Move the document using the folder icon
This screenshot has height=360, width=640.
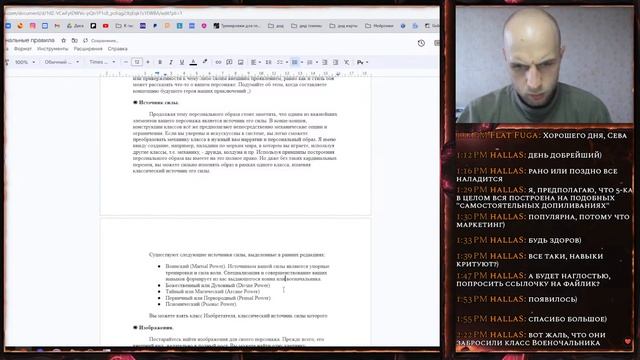coord(74,40)
